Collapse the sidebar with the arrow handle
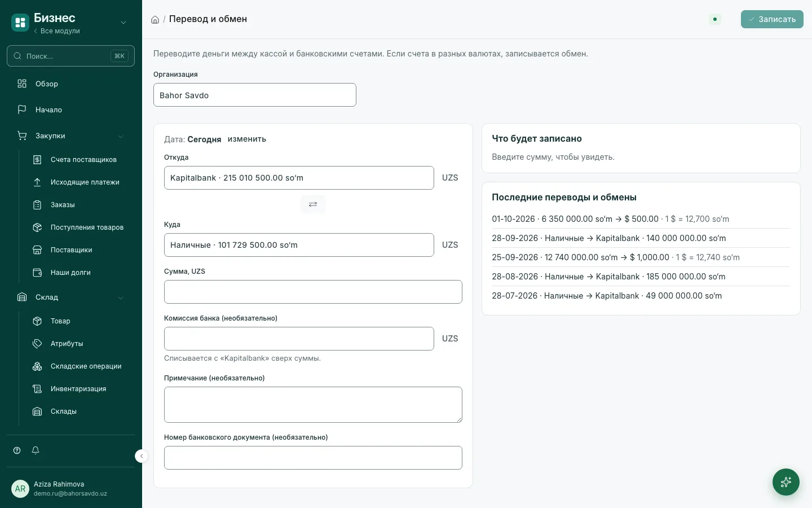 [x=142, y=456]
